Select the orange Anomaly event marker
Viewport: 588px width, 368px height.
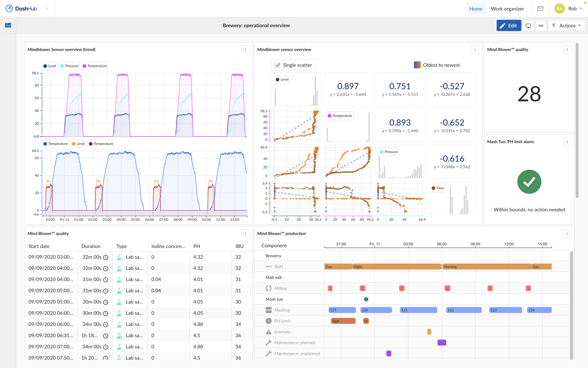[x=429, y=332]
